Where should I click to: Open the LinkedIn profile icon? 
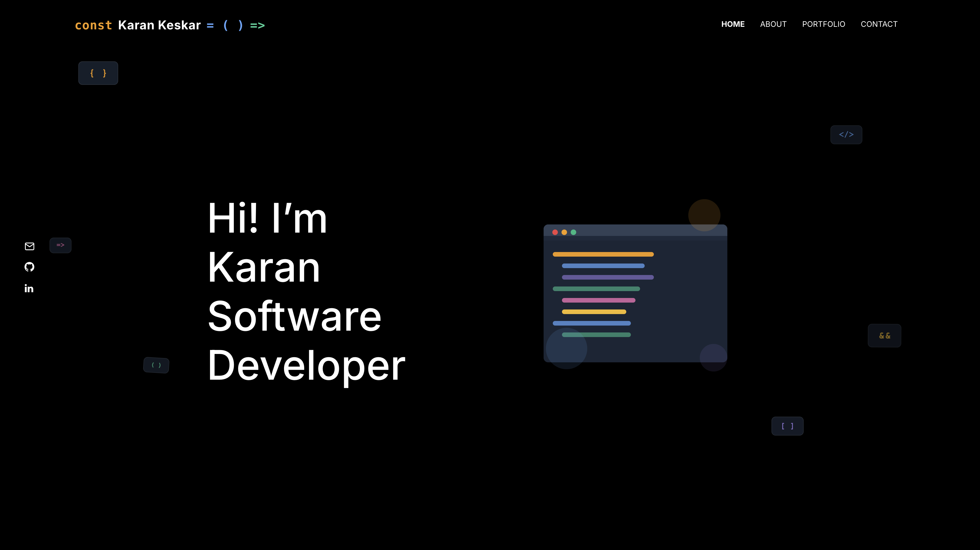29,288
